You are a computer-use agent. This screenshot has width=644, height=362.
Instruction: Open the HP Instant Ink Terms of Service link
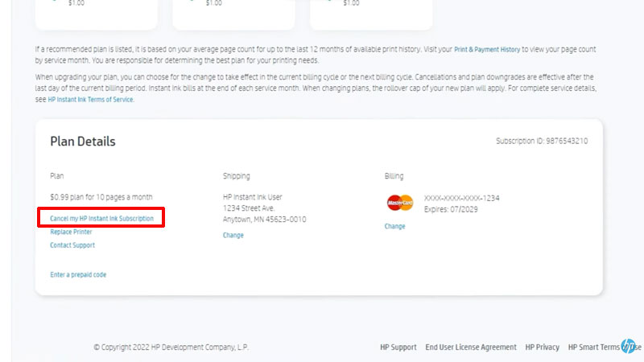click(90, 99)
